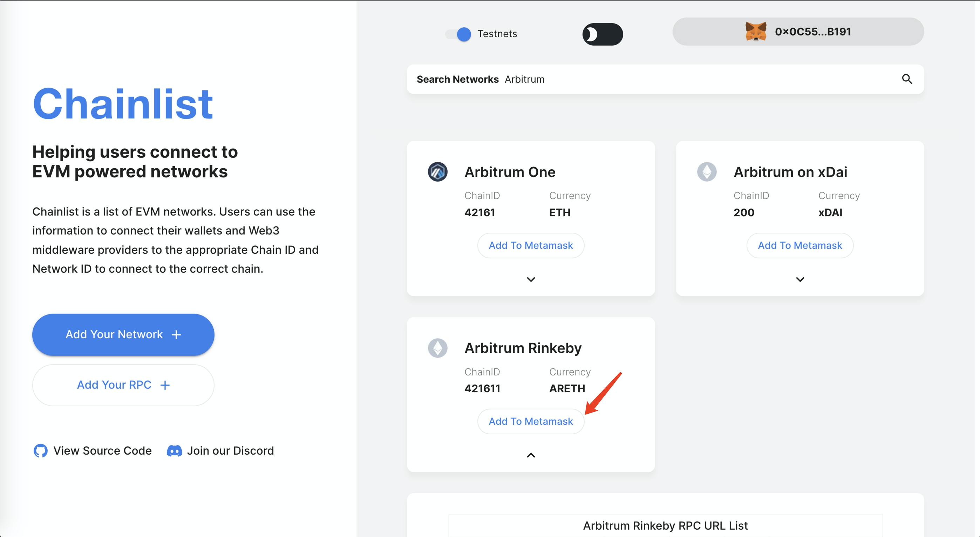980x537 pixels.
Task: Click the Arbitrum Rinkeby chain icon
Action: (437, 348)
